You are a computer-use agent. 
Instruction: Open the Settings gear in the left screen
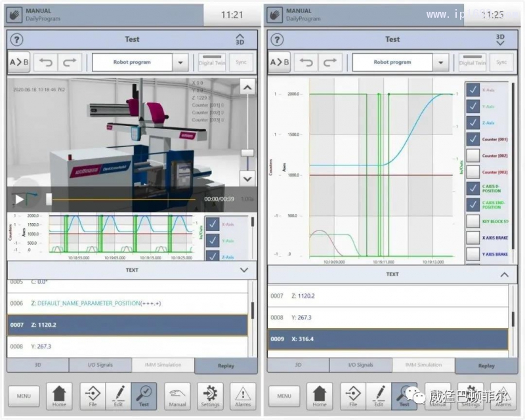tap(210, 396)
